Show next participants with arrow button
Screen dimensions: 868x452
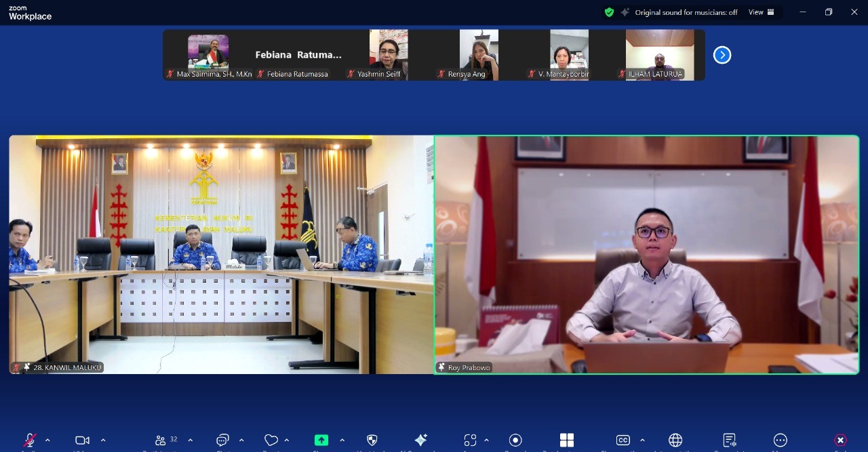point(722,55)
